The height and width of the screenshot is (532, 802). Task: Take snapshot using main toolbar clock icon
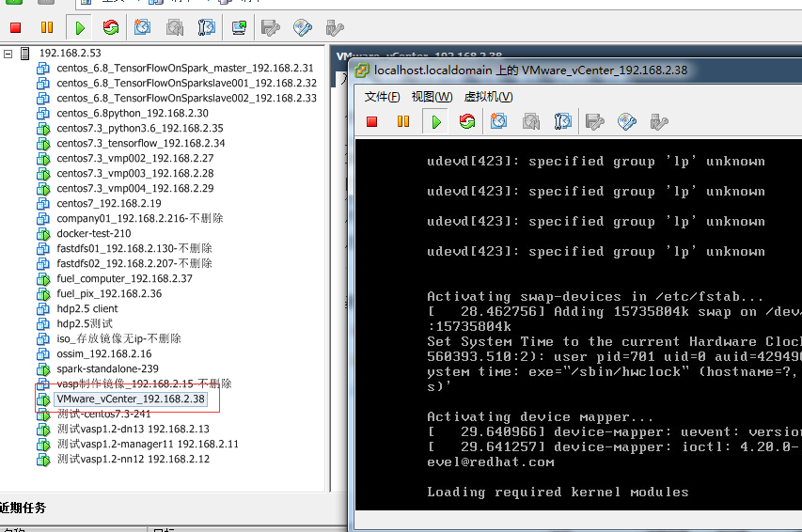(x=142, y=27)
